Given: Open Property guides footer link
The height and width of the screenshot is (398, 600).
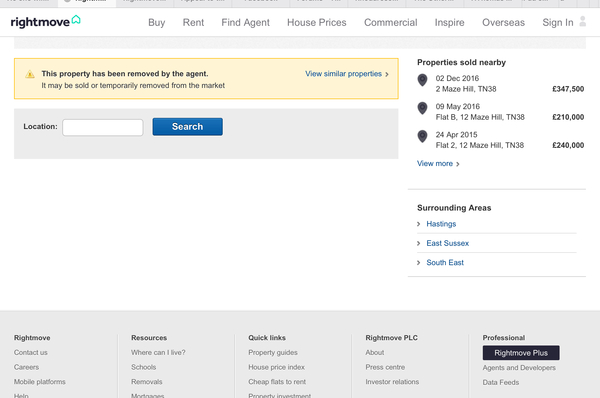Looking at the screenshot, I should pyautogui.click(x=273, y=352).
